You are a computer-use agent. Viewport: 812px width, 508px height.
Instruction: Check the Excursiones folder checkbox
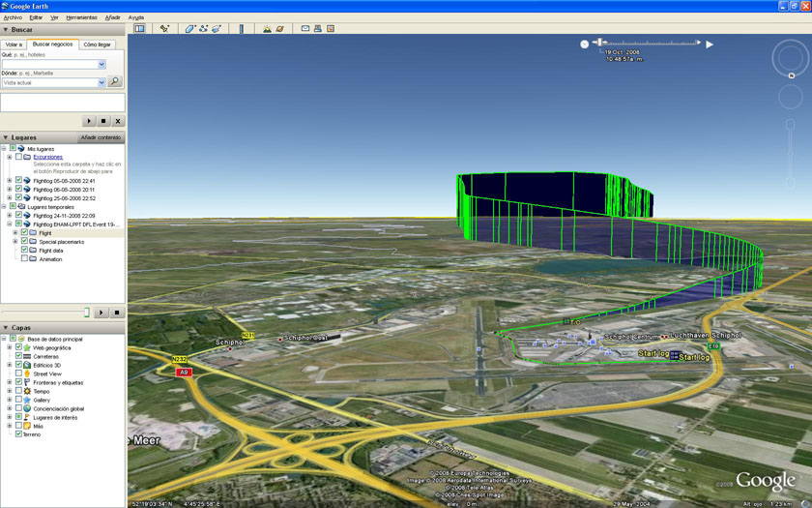(18, 157)
